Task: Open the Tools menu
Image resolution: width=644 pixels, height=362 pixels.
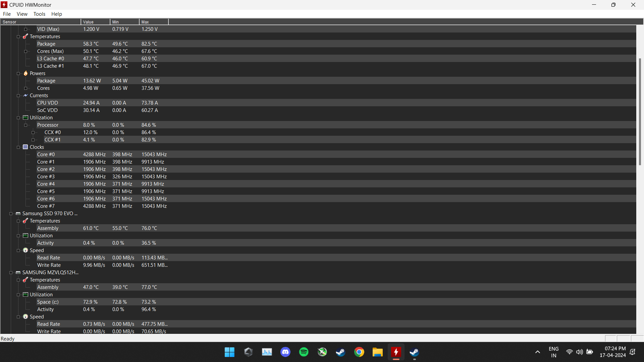Action: (39, 14)
